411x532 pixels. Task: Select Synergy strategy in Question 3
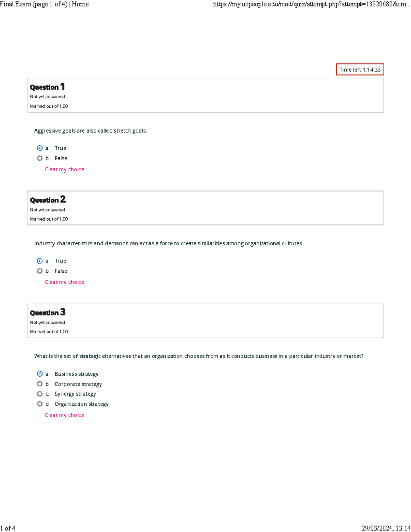click(x=40, y=394)
